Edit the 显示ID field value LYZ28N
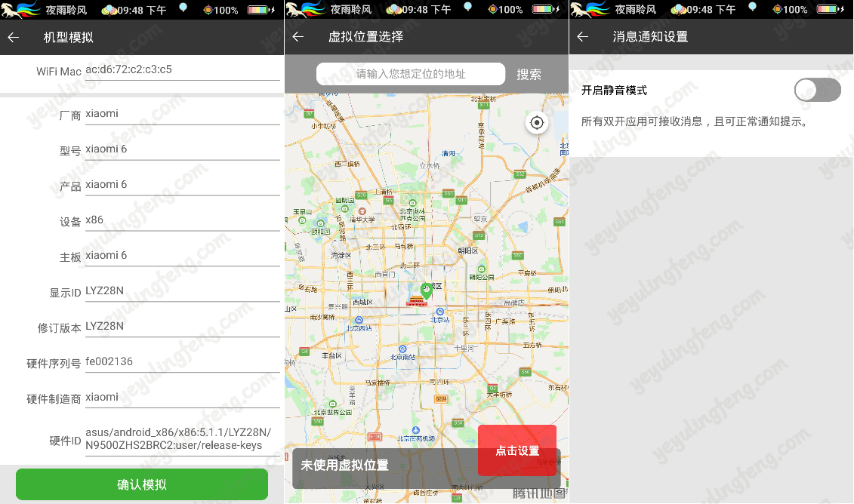 pos(183,290)
